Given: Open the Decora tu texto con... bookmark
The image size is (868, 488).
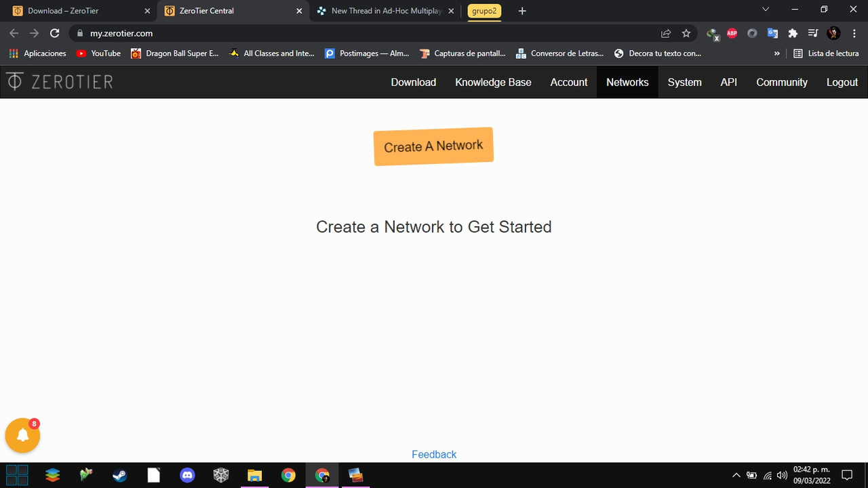Looking at the screenshot, I should pos(657,53).
